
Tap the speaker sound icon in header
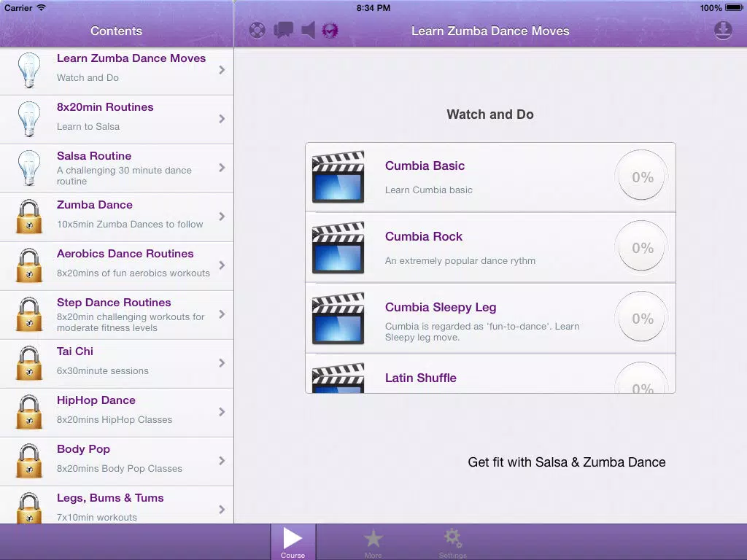tap(309, 31)
